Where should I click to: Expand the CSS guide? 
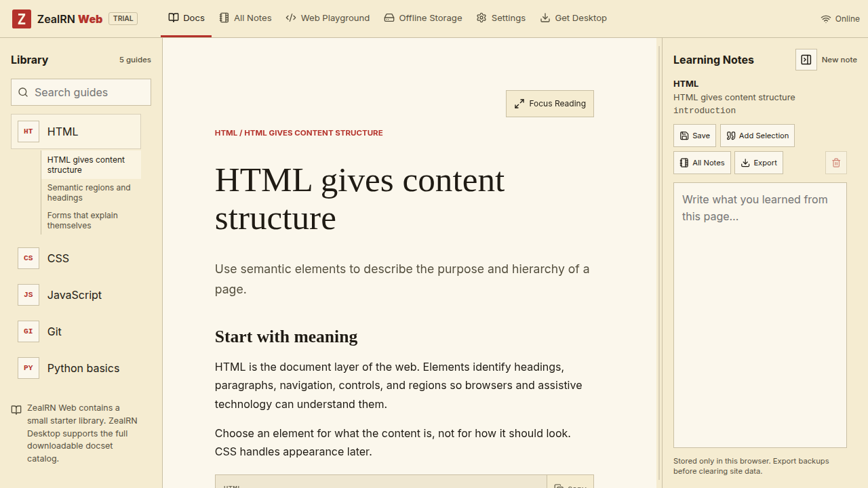tap(76, 258)
